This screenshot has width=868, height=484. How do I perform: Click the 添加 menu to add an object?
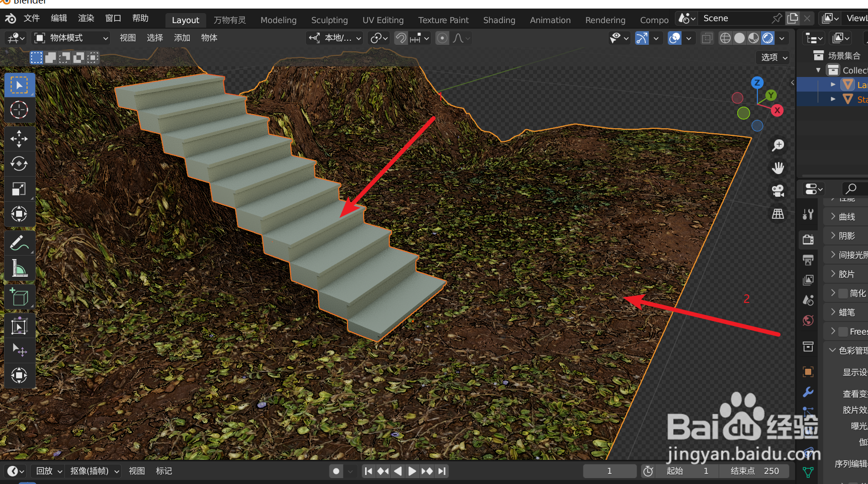point(182,38)
